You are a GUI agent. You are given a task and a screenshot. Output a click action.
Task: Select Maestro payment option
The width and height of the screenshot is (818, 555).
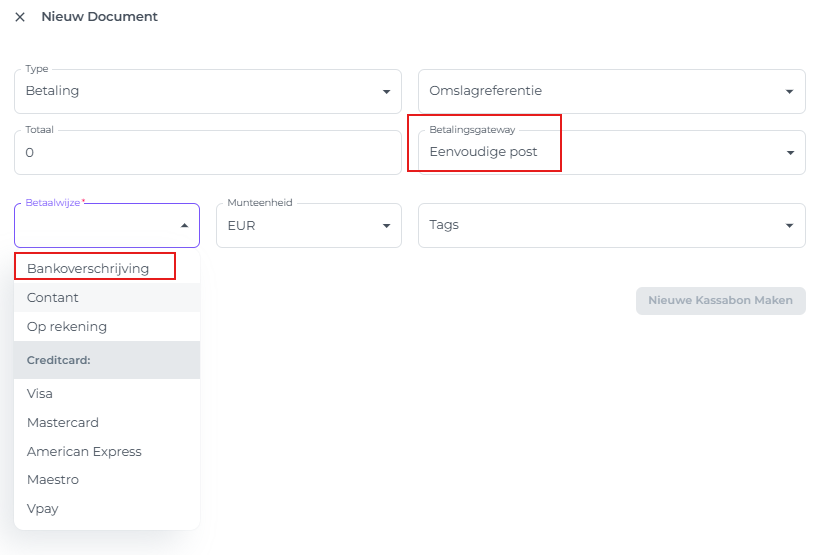coord(53,479)
